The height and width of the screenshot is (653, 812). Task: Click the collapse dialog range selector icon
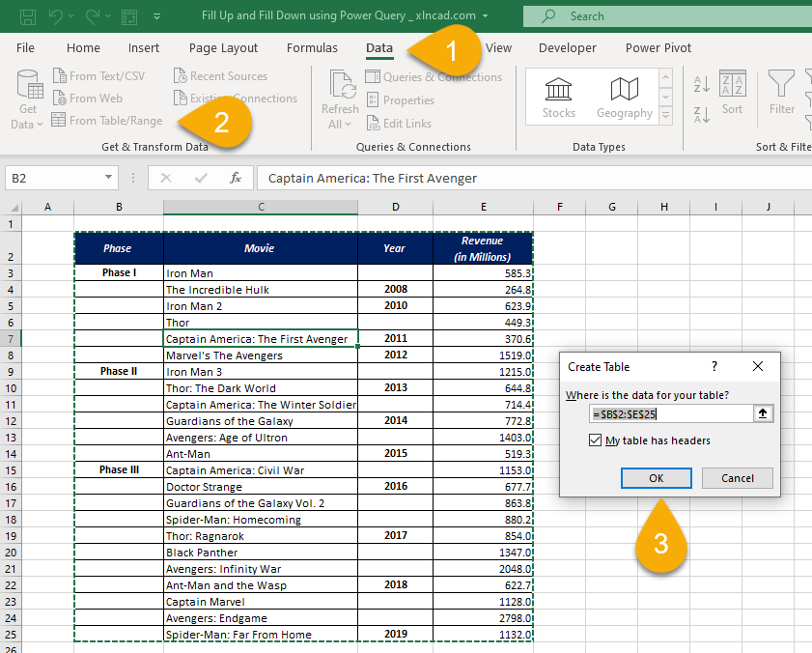(x=763, y=413)
